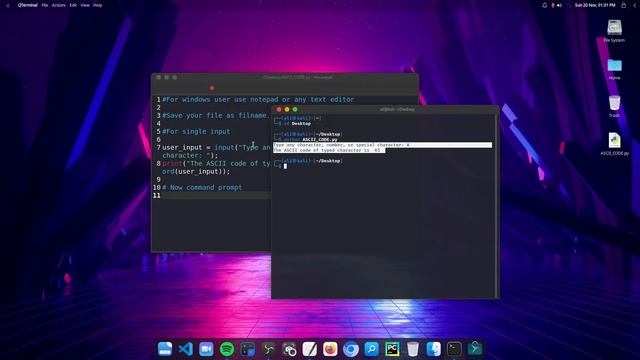Viewport: 640px width, 360px height.
Task: Open the screenshot tool in the dock
Action: (289, 349)
